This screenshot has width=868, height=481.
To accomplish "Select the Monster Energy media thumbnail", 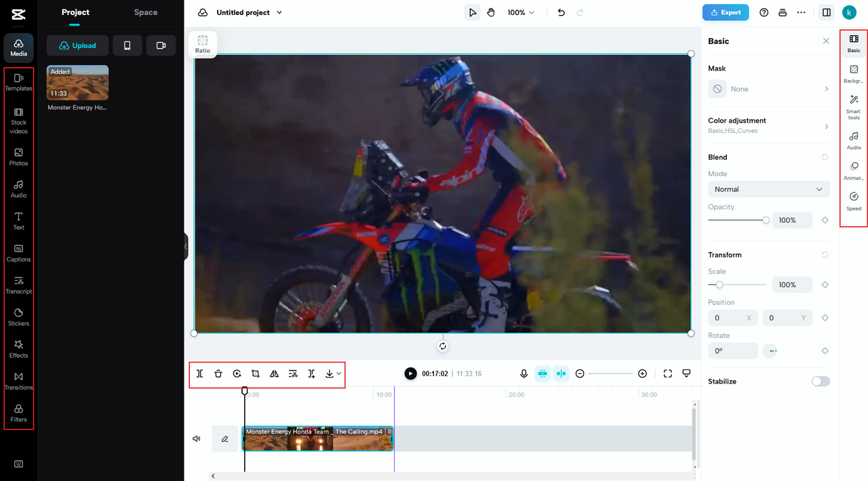I will coord(77,83).
